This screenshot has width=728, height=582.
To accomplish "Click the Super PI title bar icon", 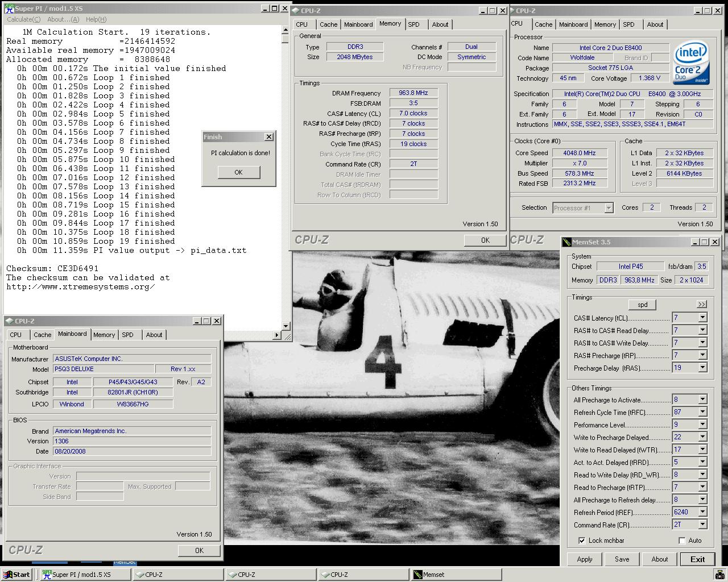I will [9, 9].
